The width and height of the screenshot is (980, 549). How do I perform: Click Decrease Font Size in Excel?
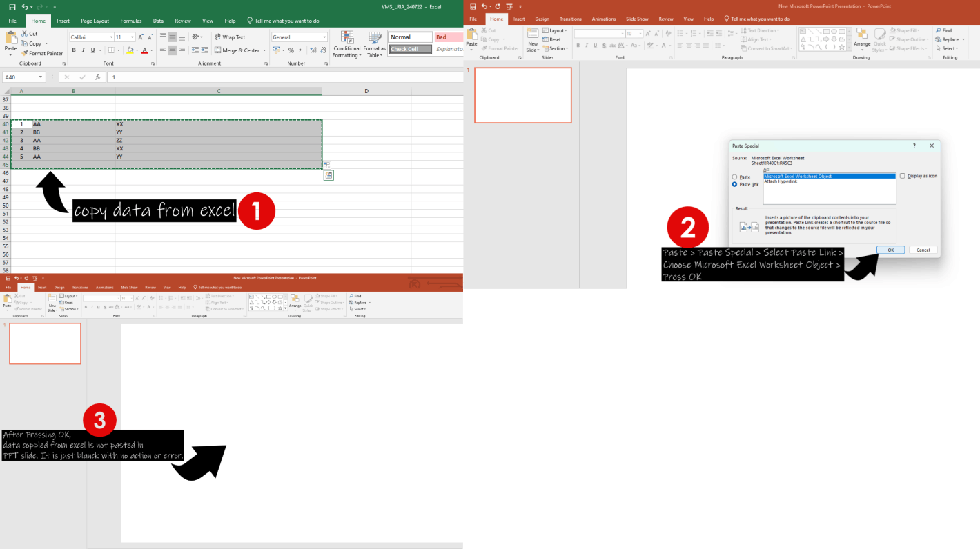(x=151, y=37)
